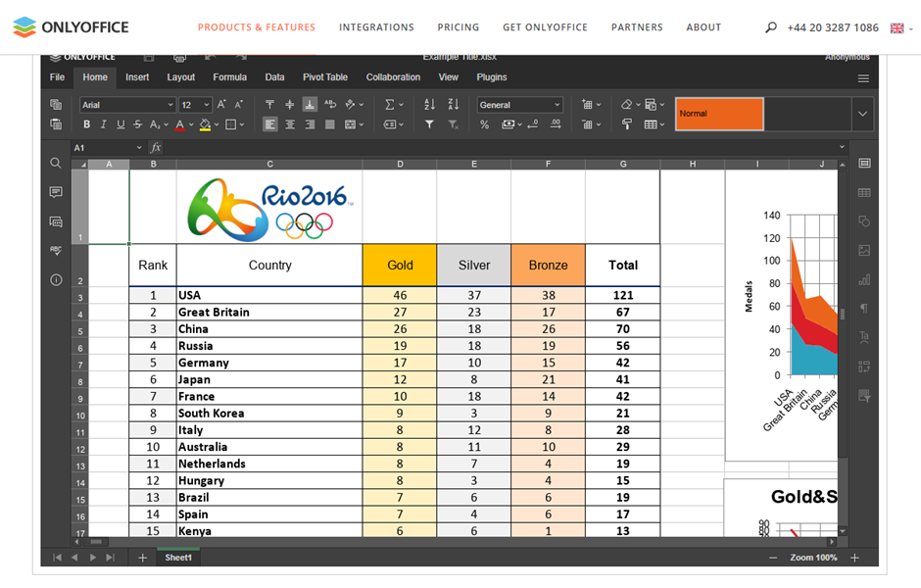Click the Named Ranges icon
This screenshot has width=921, height=588.
click(x=389, y=123)
